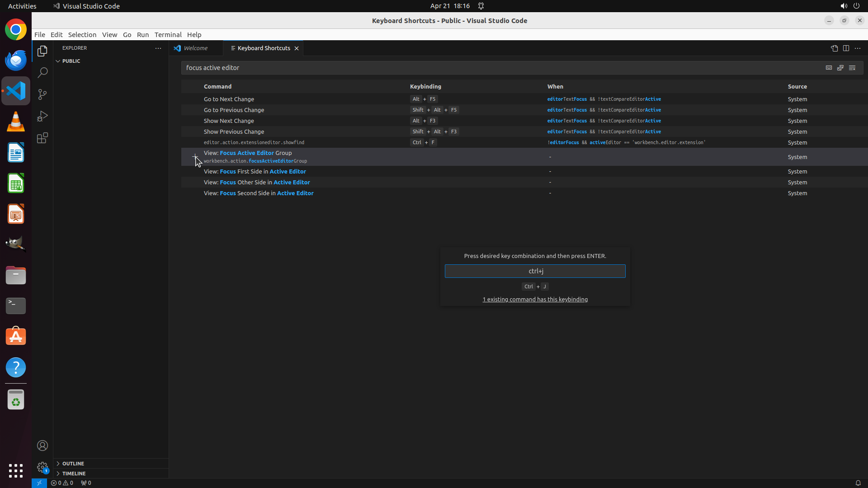The width and height of the screenshot is (868, 488).
Task: Open the Manage gear in activity bar
Action: point(42,467)
